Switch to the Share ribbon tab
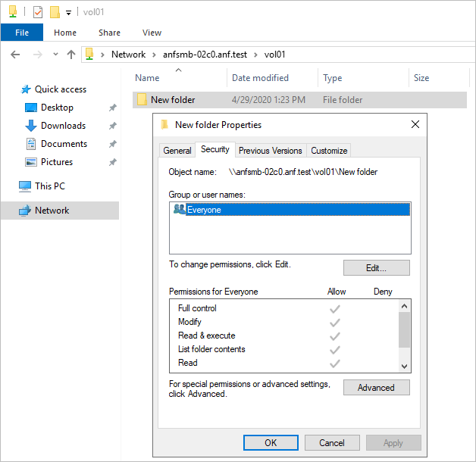The width and height of the screenshot is (476, 462). tap(109, 33)
